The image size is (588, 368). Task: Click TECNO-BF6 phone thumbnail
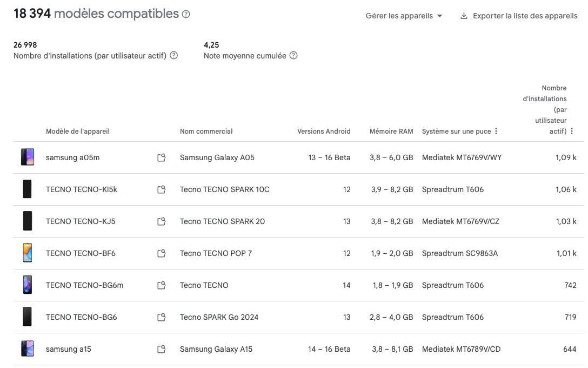[x=28, y=253]
